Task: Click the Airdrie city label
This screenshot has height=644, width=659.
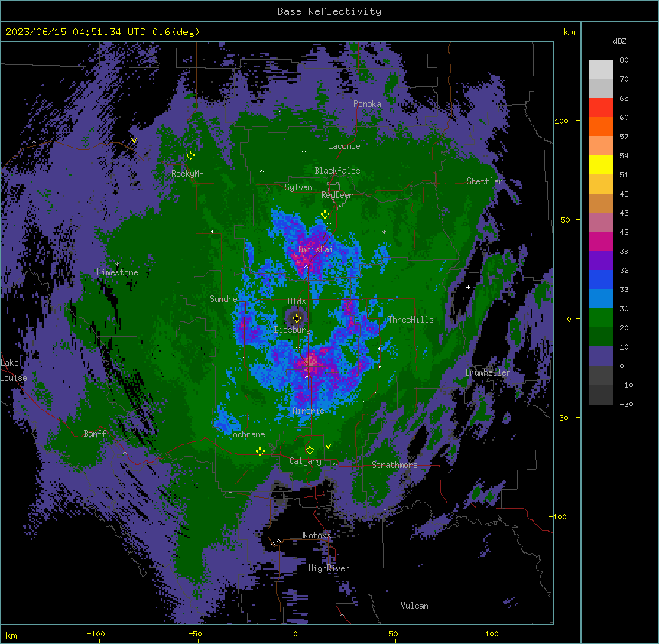Action: point(309,411)
